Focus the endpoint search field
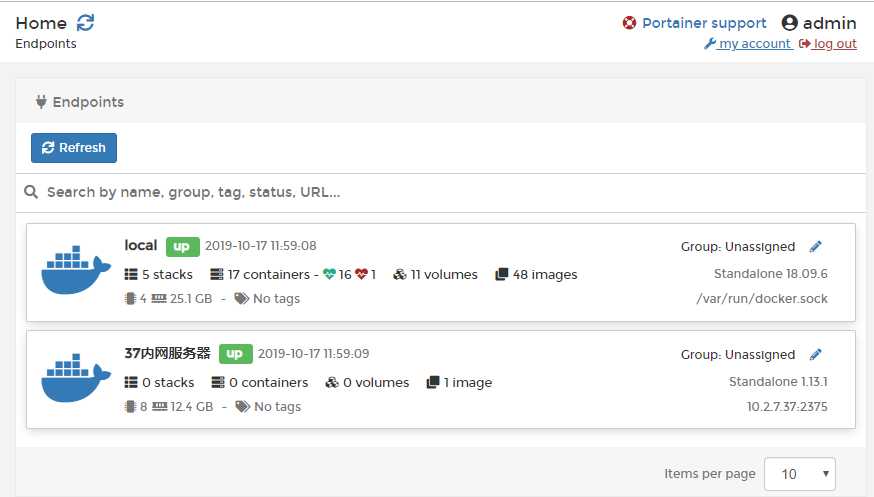Viewport: 874px width, 497px height. [440, 192]
